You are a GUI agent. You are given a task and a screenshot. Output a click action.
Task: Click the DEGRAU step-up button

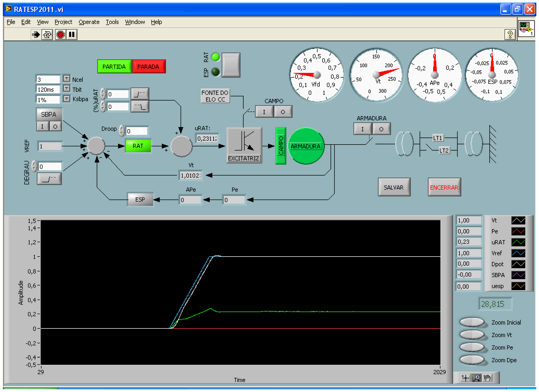[x=49, y=179]
